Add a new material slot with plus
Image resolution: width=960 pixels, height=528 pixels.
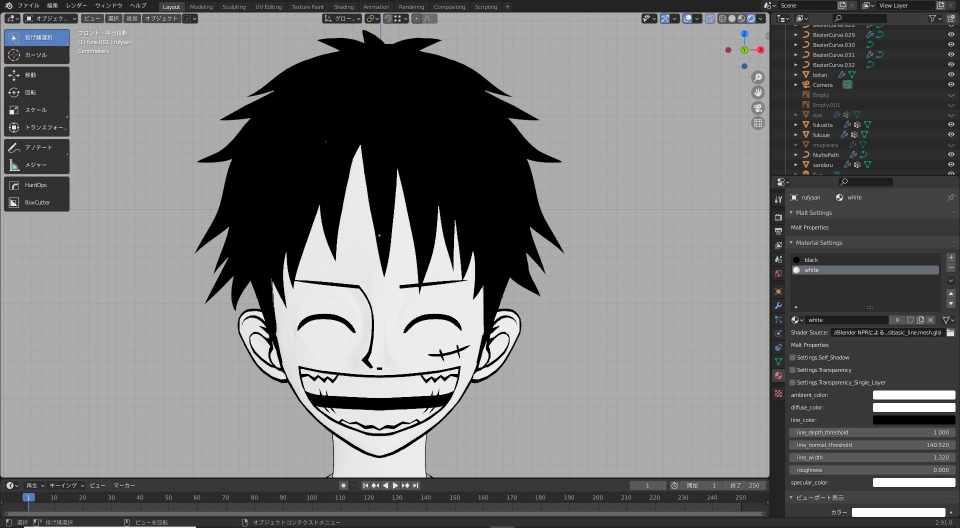[x=951, y=258]
